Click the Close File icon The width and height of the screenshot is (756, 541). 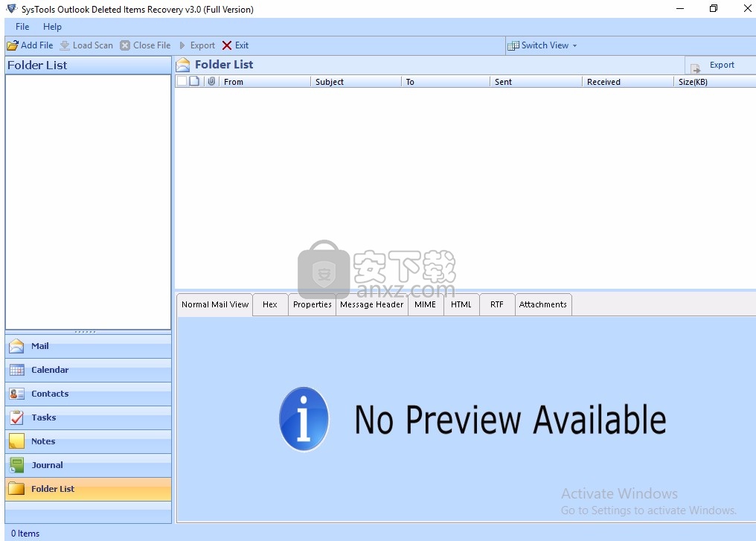pos(125,45)
